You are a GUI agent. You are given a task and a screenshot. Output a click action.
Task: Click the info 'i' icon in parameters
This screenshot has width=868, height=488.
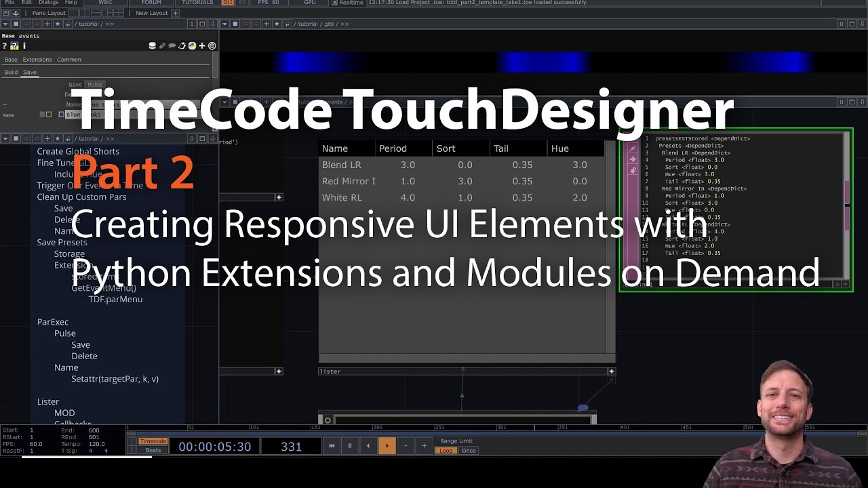coord(24,46)
